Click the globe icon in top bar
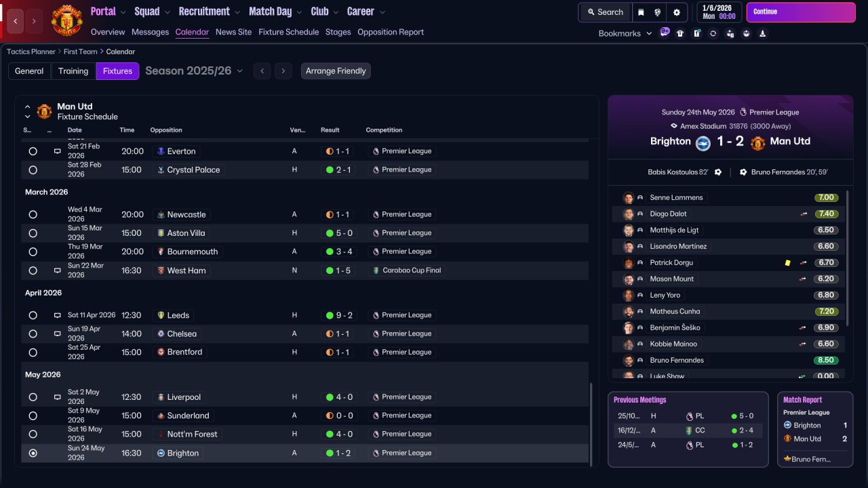This screenshot has width=868, height=488. [658, 12]
